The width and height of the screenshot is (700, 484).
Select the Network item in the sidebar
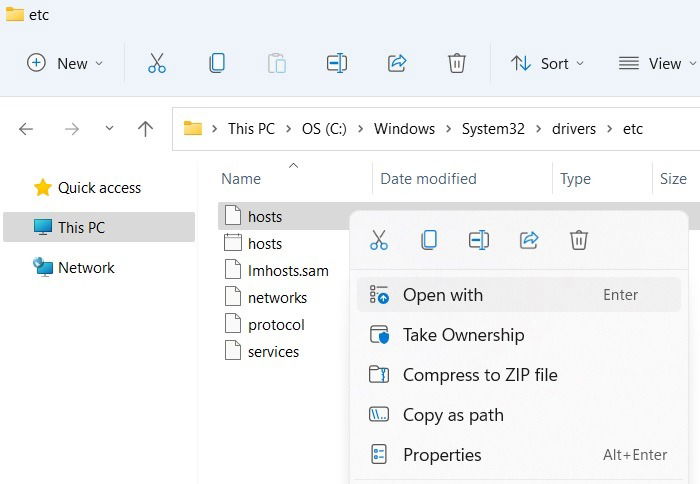tap(86, 267)
